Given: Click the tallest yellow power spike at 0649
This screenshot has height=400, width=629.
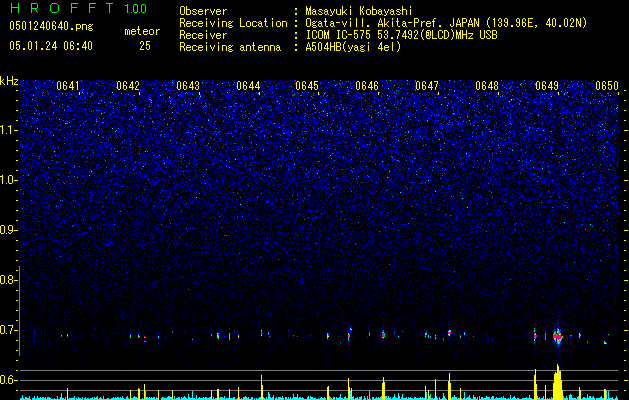Looking at the screenshot, I should [558, 382].
